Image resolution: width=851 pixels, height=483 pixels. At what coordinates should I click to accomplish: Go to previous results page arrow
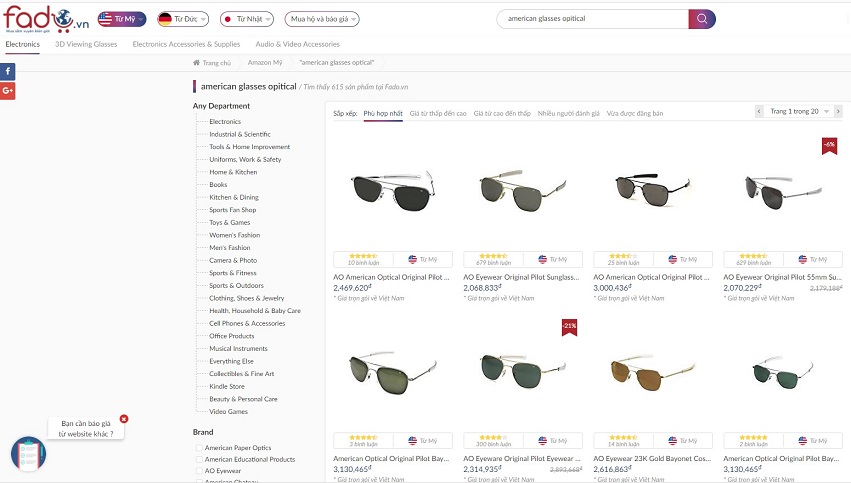(x=759, y=111)
